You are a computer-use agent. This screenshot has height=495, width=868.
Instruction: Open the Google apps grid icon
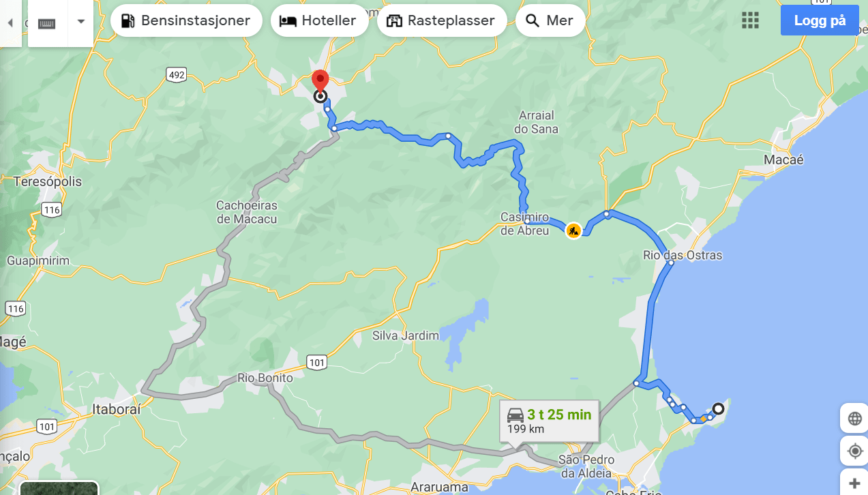[750, 20]
